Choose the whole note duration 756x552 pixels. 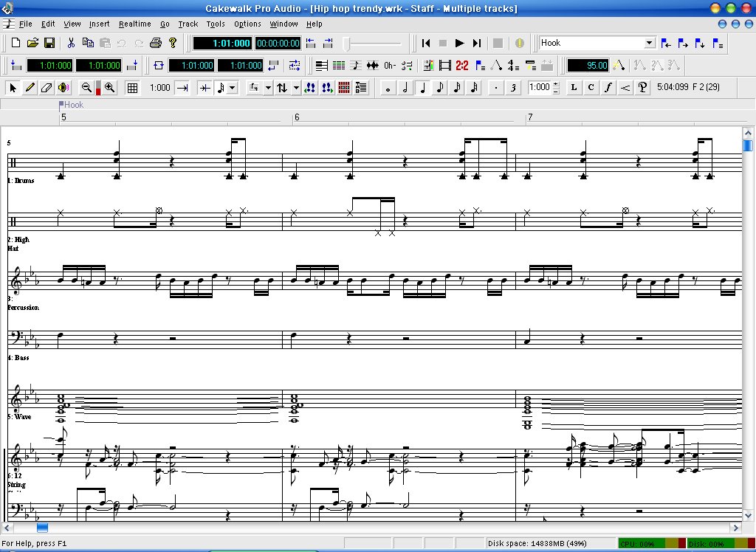tap(388, 88)
